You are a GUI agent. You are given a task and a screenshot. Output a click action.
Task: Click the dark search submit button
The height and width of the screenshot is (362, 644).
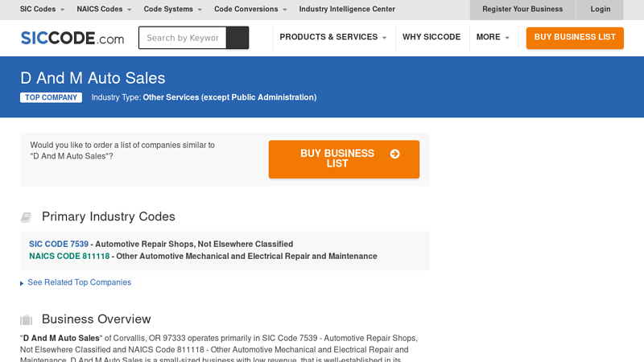[x=237, y=38]
